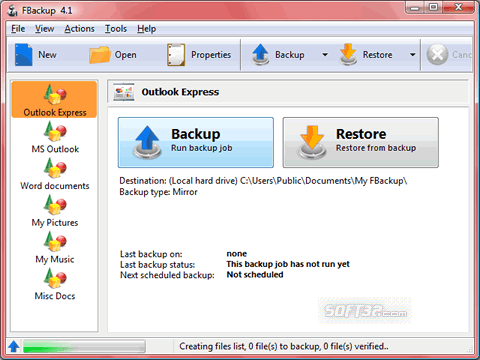The height and width of the screenshot is (360, 480).
Task: Open the File menu
Action: 18,29
